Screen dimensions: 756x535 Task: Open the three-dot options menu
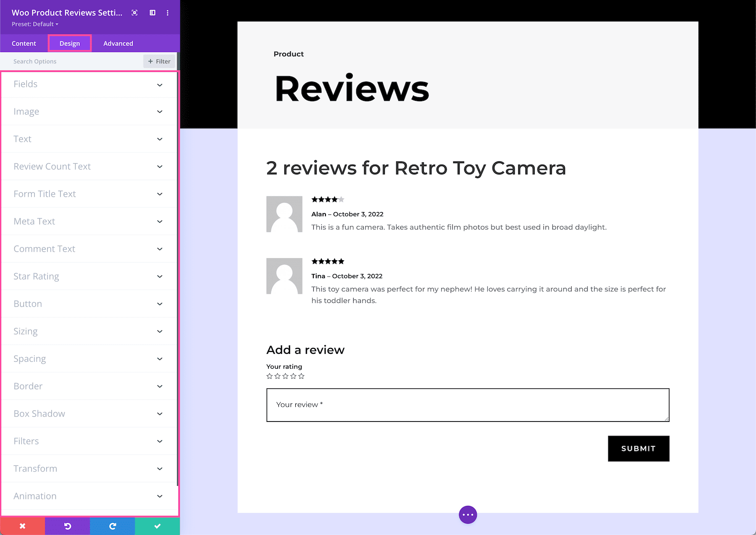pos(168,13)
